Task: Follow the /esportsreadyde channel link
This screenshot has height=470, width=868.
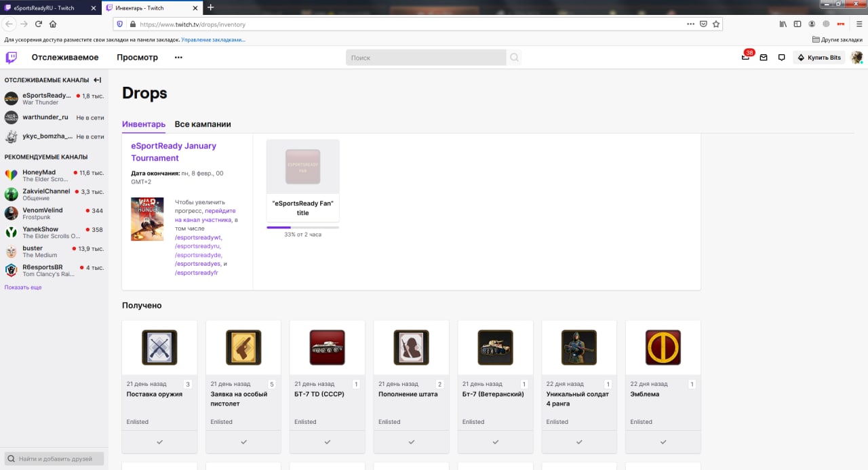Action: (198, 255)
